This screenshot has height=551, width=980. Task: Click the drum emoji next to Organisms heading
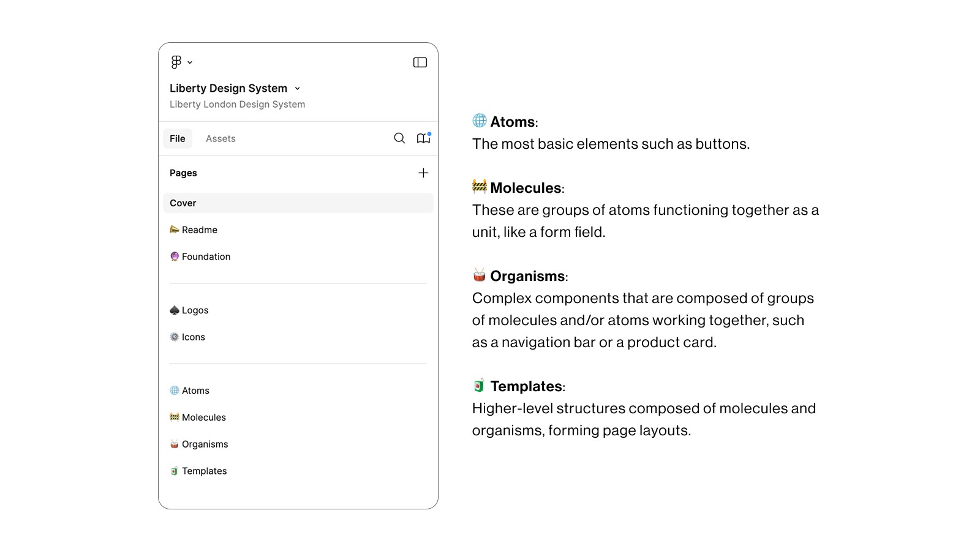point(480,275)
